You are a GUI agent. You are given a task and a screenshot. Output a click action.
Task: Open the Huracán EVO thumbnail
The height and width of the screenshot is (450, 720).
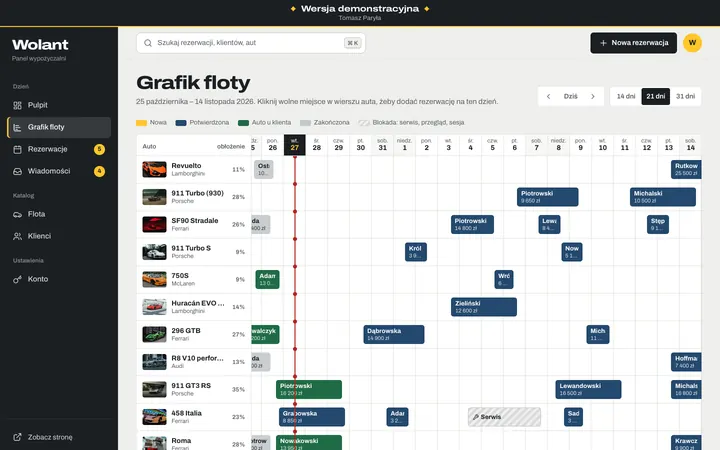click(154, 307)
